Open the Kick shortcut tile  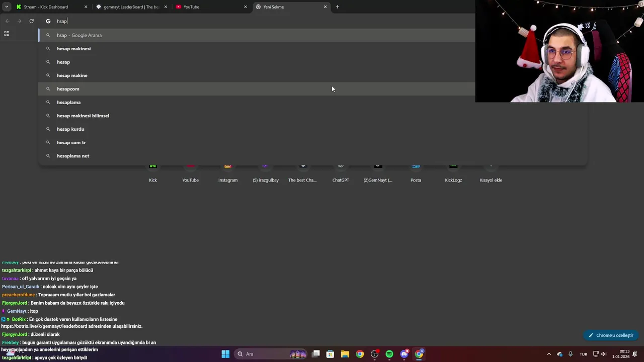[x=153, y=173]
